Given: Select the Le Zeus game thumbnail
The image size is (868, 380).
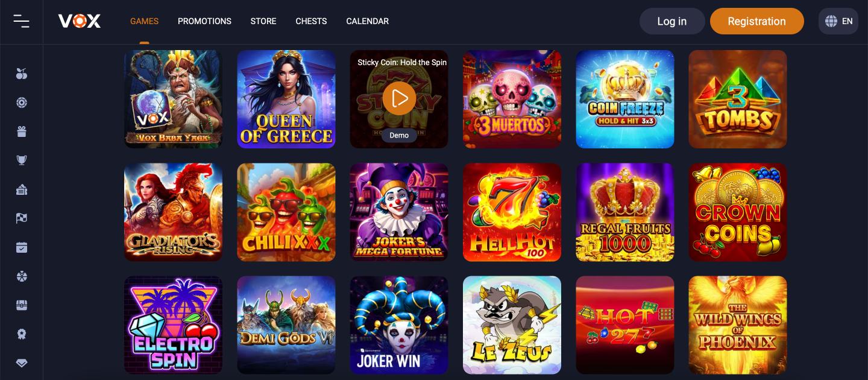Looking at the screenshot, I should point(512,325).
